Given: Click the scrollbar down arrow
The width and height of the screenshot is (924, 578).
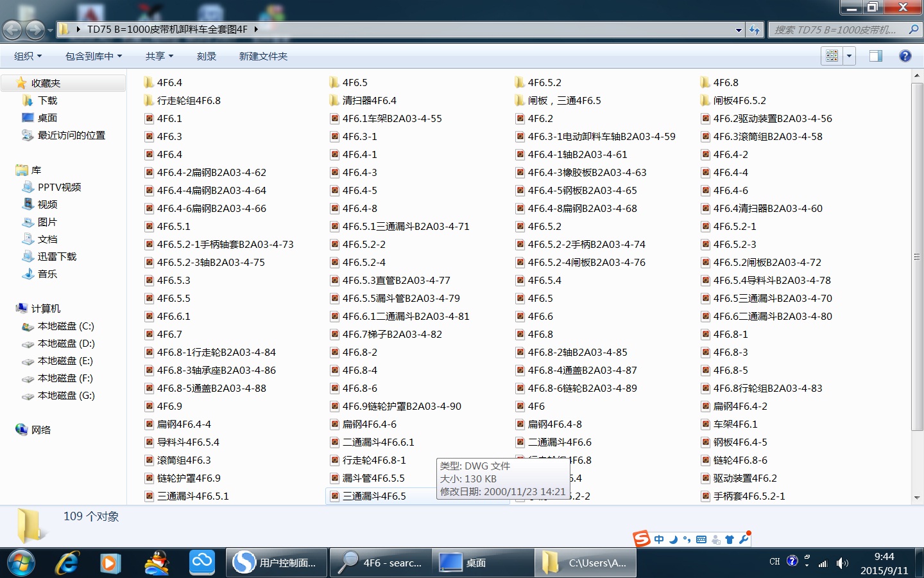Looking at the screenshot, I should 916,498.
